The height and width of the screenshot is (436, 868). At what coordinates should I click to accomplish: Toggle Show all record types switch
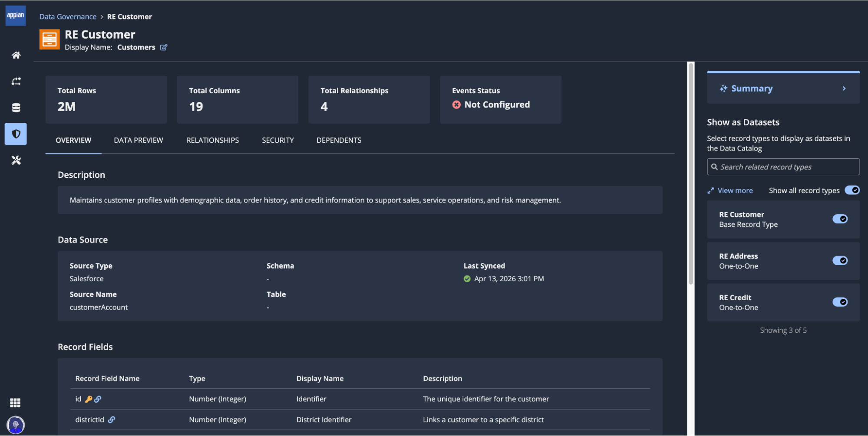click(852, 190)
